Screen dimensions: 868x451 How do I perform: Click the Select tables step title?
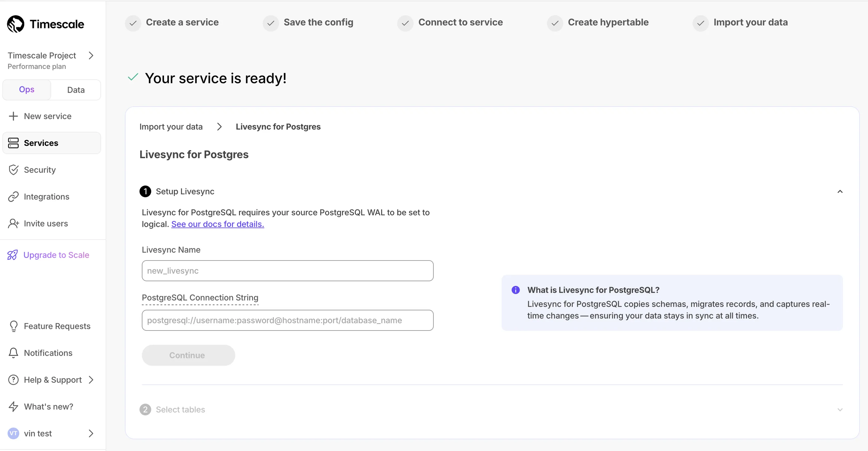click(180, 409)
